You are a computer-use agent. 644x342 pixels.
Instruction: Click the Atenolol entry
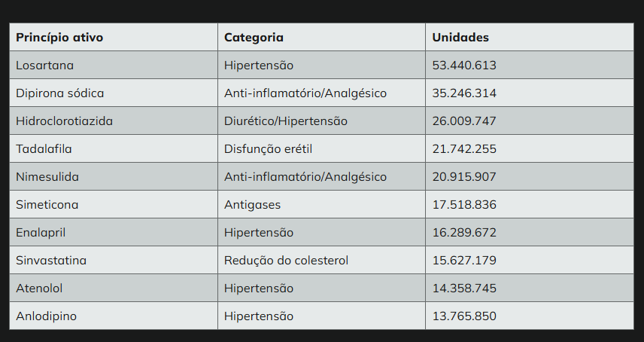(x=114, y=289)
